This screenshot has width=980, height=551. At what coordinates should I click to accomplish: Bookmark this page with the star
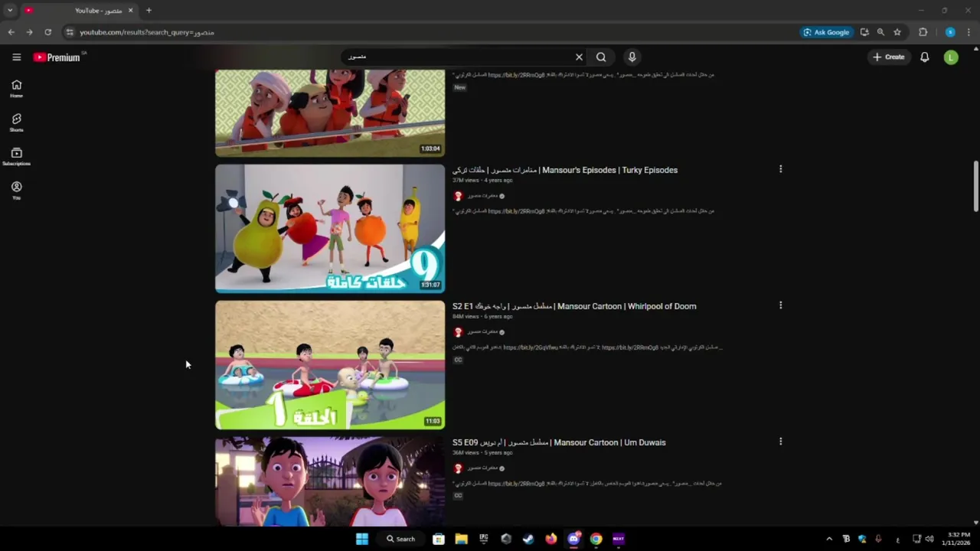(x=897, y=32)
